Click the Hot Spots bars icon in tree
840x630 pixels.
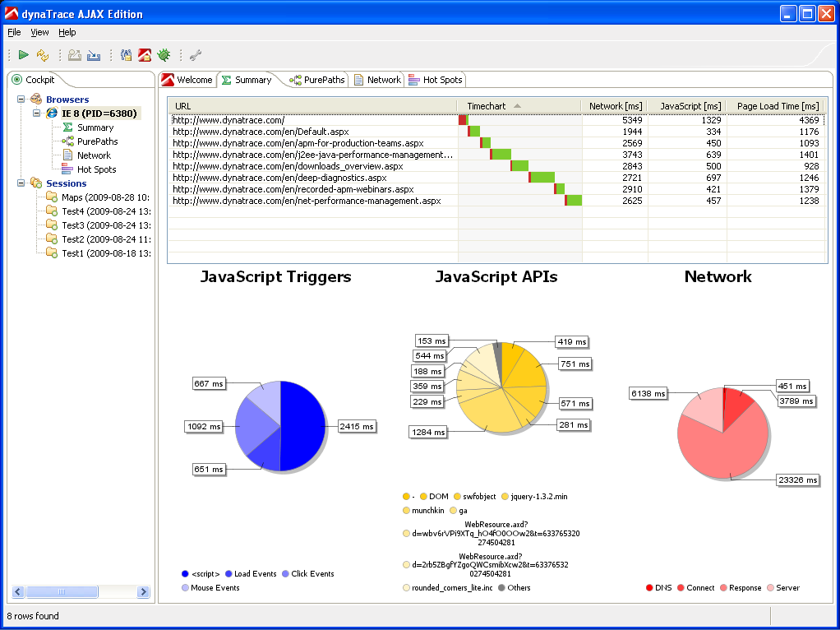67,169
